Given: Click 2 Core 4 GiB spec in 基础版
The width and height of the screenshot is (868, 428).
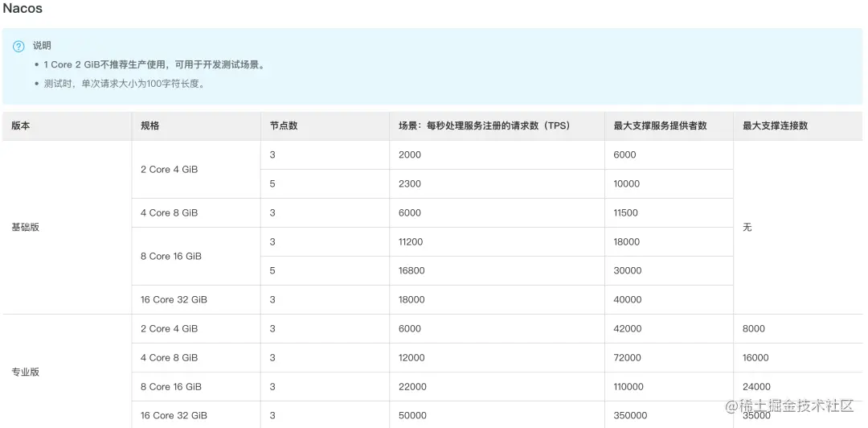Looking at the screenshot, I should (169, 170).
